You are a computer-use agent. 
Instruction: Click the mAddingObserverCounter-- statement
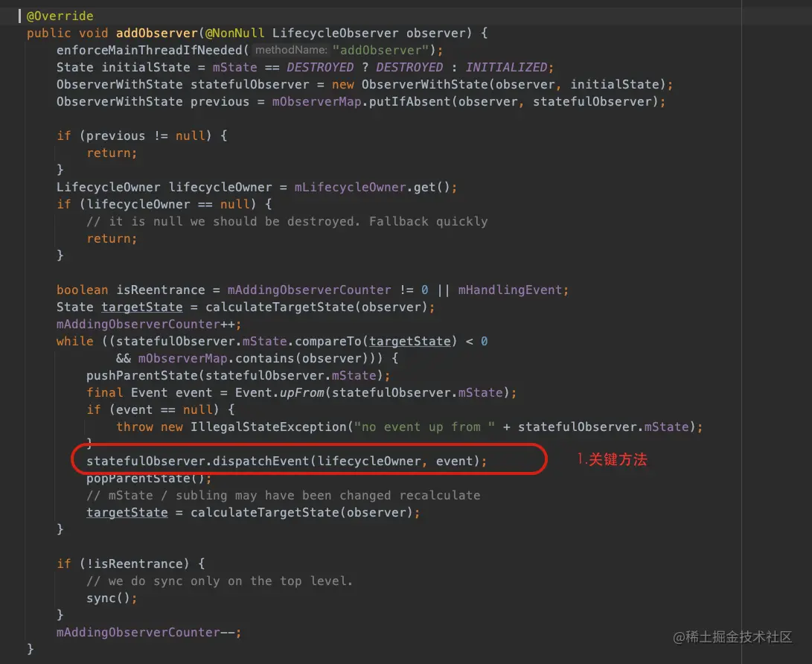click(149, 633)
